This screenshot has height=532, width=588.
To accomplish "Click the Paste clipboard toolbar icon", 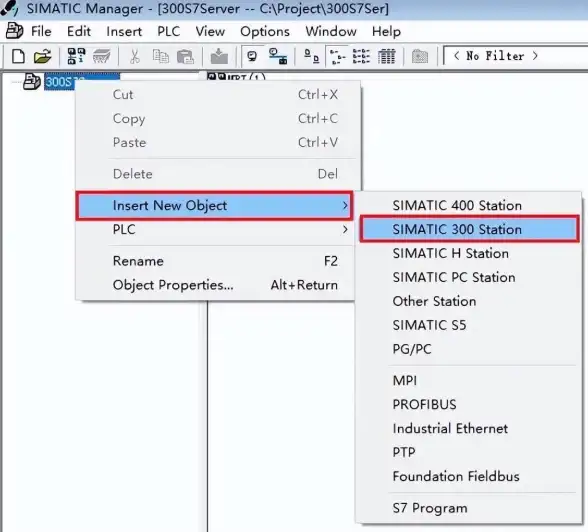I will point(185,56).
